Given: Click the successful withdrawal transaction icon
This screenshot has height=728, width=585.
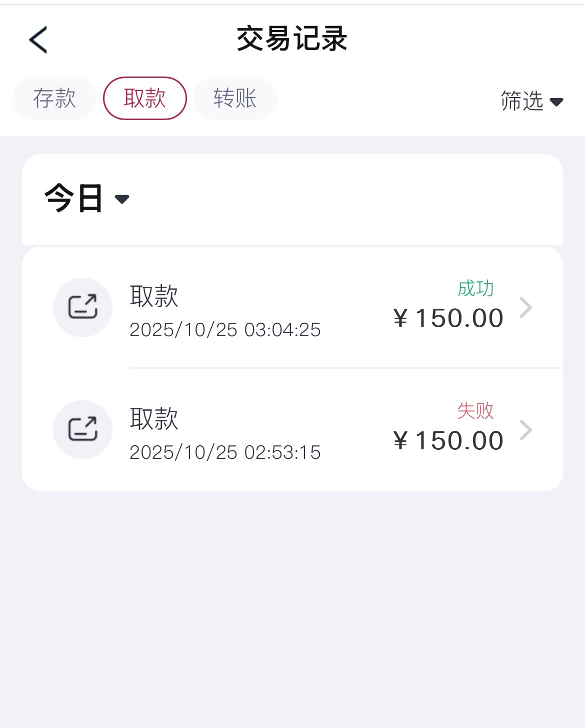Looking at the screenshot, I should pyautogui.click(x=82, y=307).
